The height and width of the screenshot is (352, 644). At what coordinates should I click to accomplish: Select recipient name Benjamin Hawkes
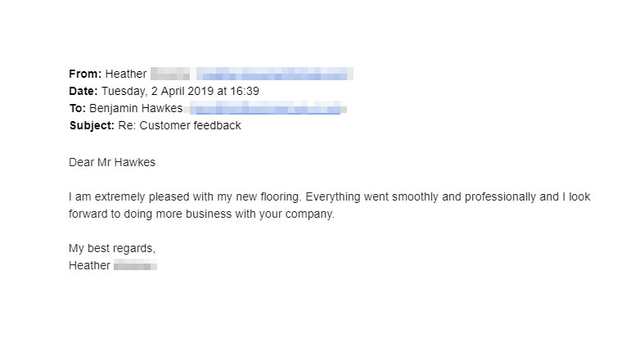[x=136, y=108]
